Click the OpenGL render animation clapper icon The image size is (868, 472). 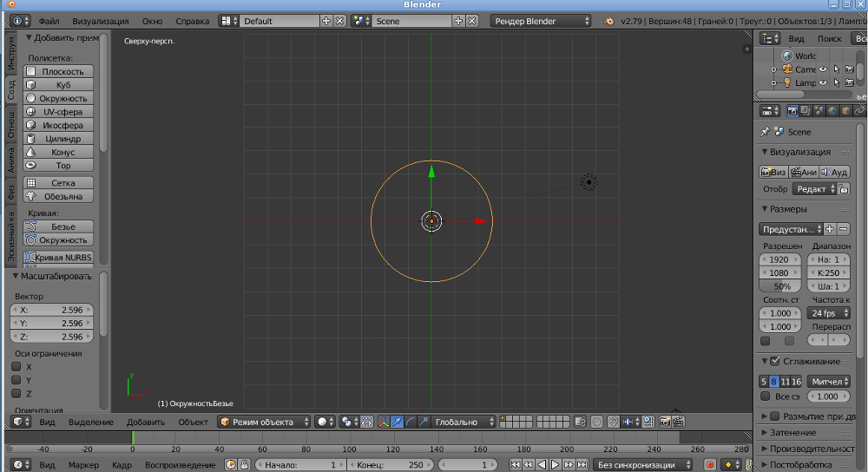click(x=678, y=422)
